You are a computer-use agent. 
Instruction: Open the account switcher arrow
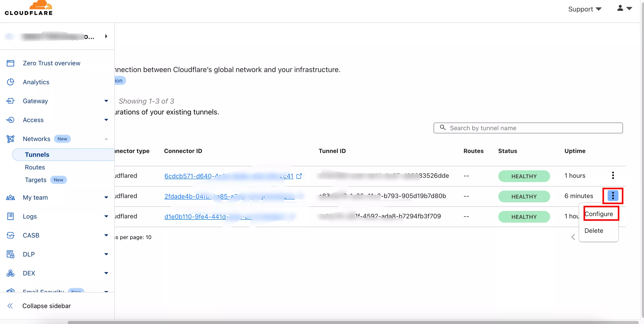click(106, 37)
